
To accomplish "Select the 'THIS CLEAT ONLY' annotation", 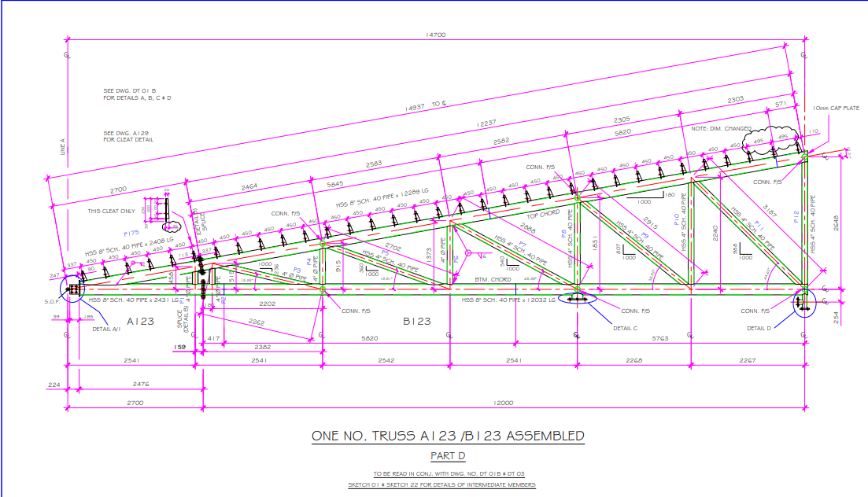I will pos(111,211).
